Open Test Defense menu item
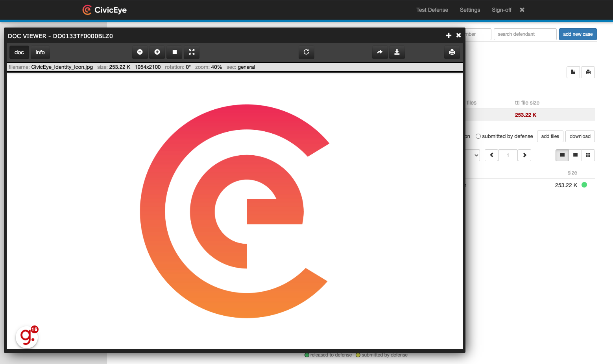 tap(432, 10)
